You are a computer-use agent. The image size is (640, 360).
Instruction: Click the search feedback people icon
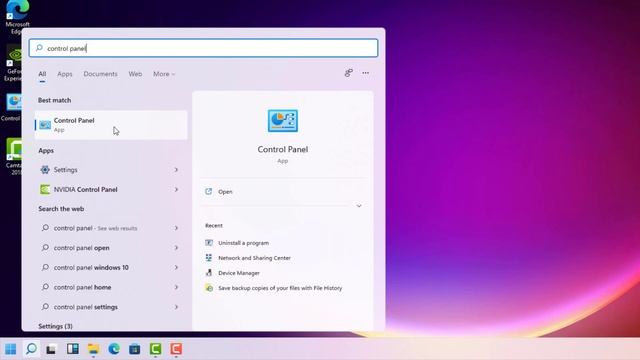tap(349, 73)
